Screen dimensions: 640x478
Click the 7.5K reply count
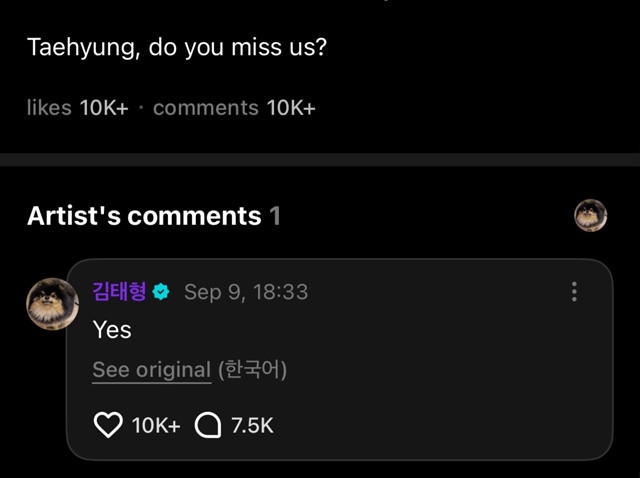point(252,425)
